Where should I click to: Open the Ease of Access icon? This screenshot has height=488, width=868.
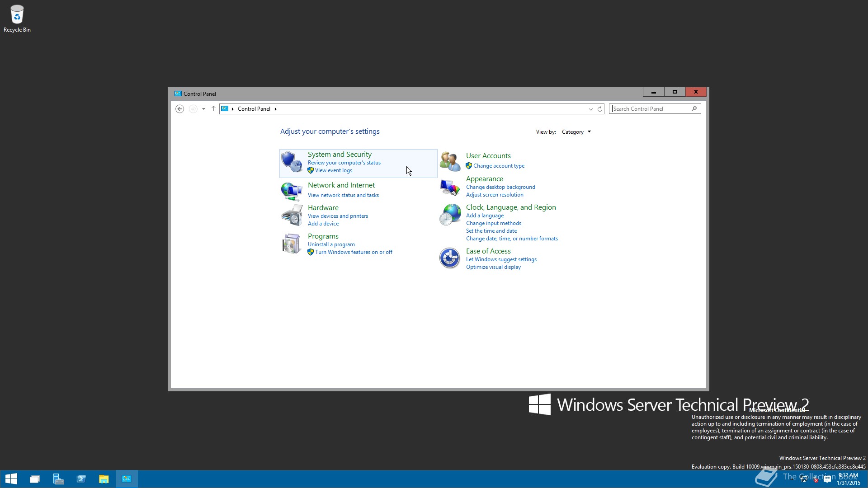point(450,258)
